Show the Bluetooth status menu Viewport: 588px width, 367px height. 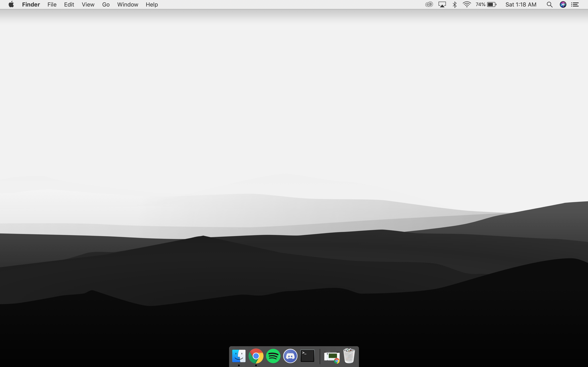(455, 5)
